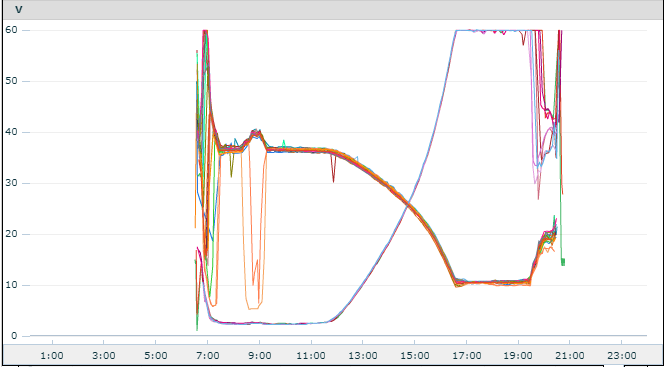Select the 19:00 time axis label
Image resolution: width=665 pixels, height=367 pixels.
pos(518,355)
